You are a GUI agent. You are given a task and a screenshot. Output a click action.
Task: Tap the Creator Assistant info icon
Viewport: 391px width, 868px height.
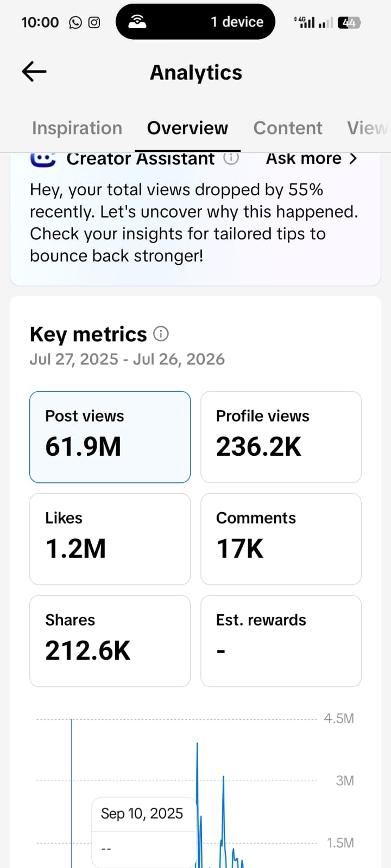[x=231, y=158]
